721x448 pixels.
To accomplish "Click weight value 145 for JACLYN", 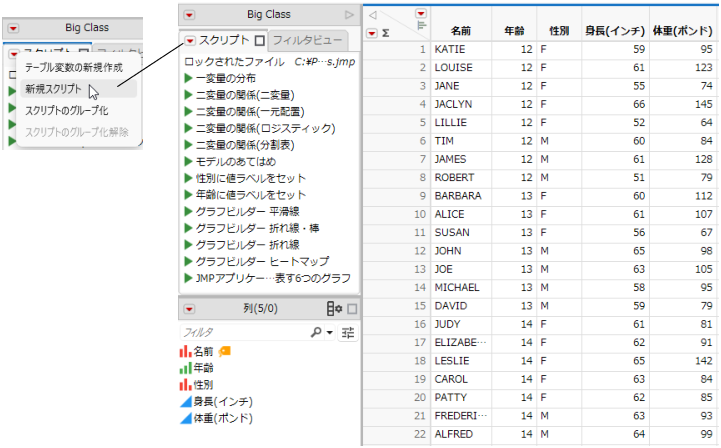I will [x=683, y=104].
